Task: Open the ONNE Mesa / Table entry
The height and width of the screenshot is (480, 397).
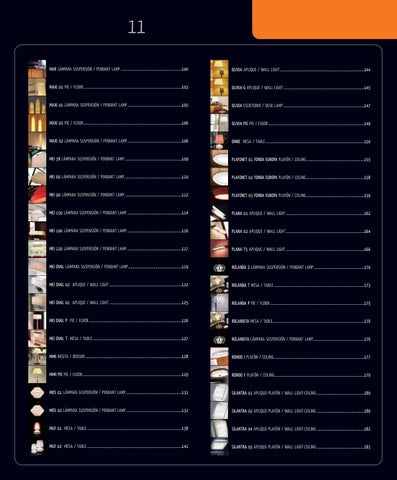Action: tap(301, 142)
